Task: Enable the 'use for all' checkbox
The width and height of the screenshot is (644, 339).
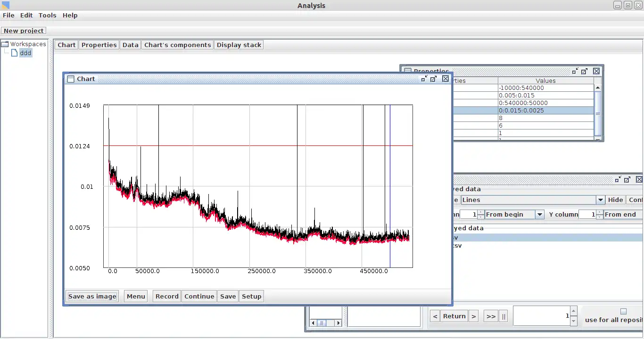Action: click(x=623, y=311)
